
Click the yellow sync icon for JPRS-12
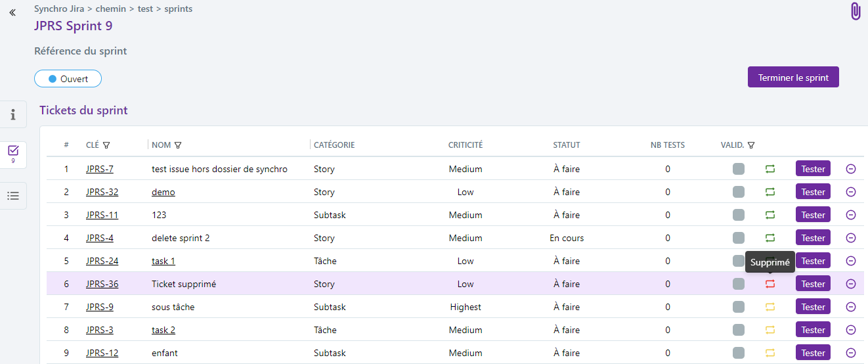770,353
